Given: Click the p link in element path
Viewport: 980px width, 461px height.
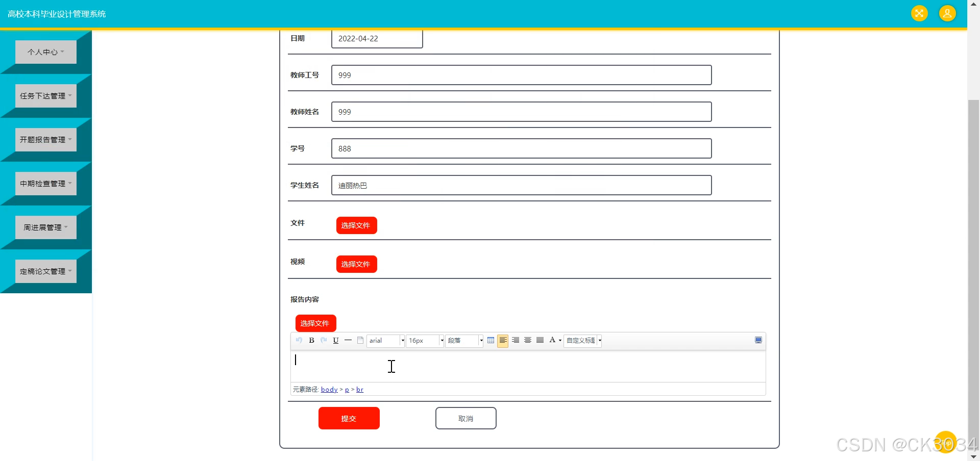Looking at the screenshot, I should point(347,390).
